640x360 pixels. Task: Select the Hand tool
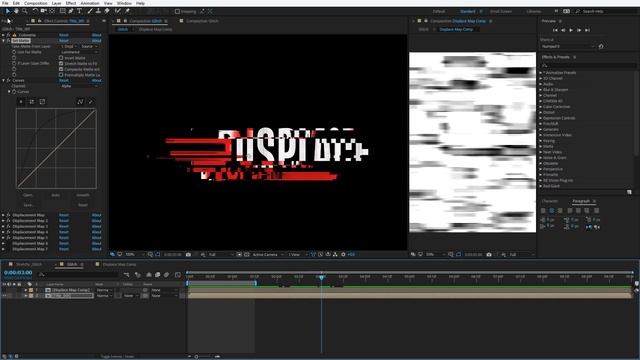pos(16,11)
